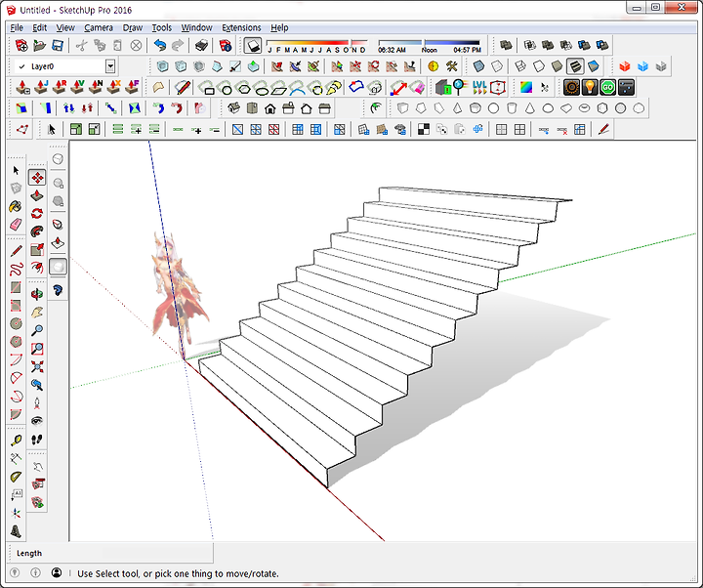Click the geo-location status bar icon
This screenshot has height=588, width=703.
pos(15,572)
